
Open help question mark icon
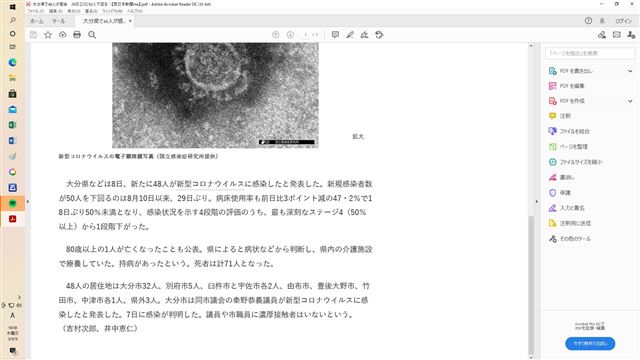[588, 21]
